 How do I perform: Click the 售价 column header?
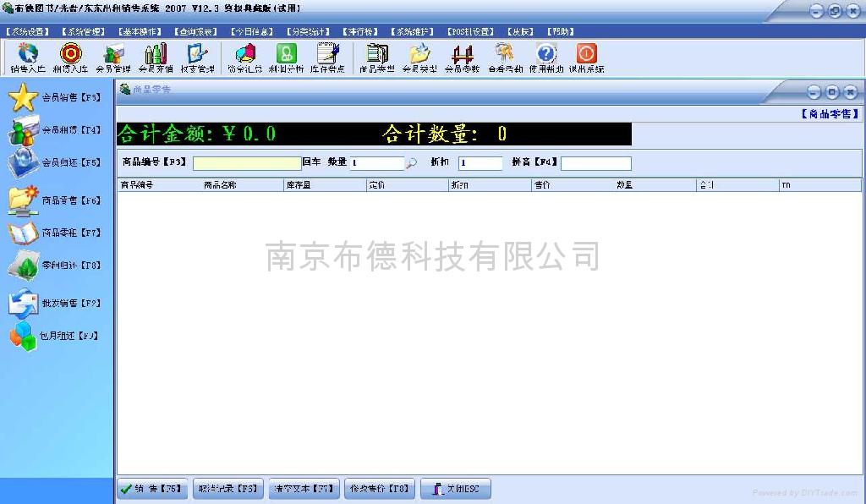coord(573,185)
